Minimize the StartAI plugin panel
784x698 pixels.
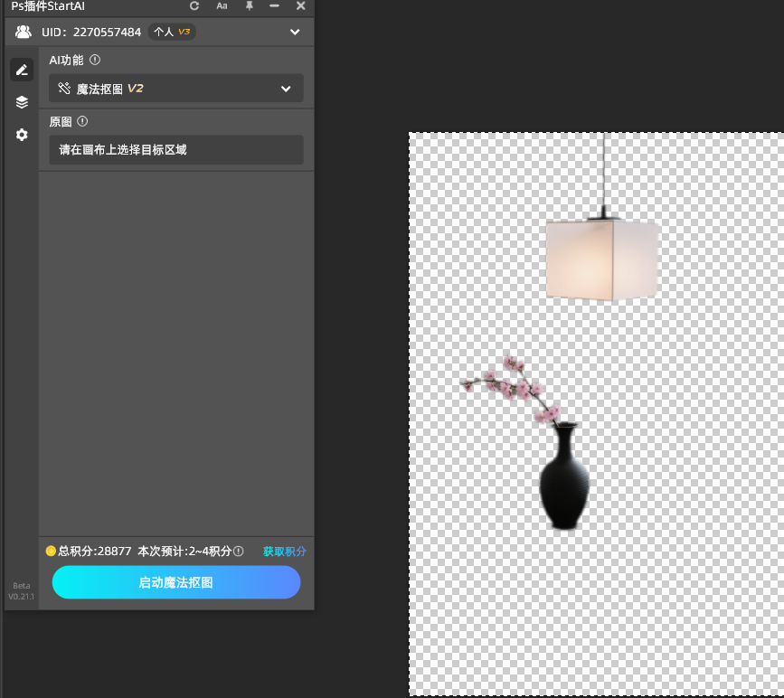275,5
